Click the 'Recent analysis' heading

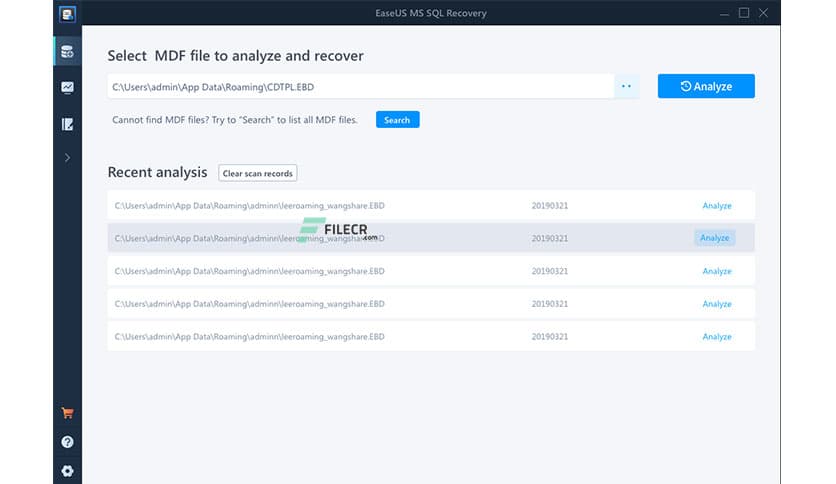tap(157, 172)
